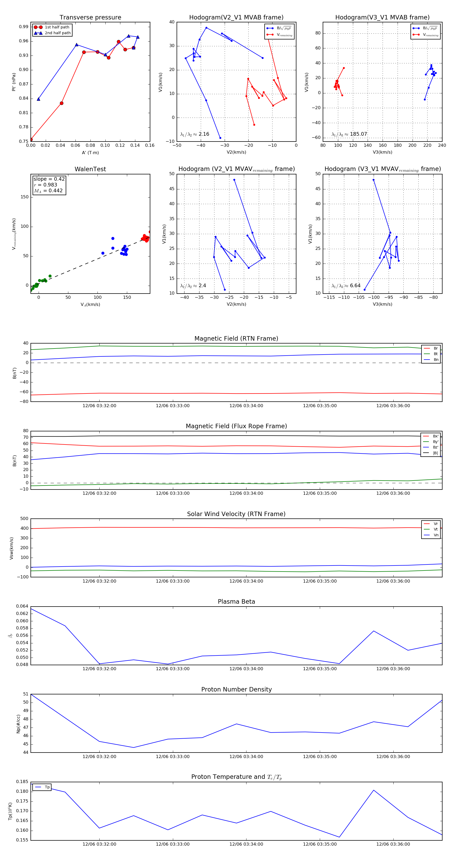This screenshot has height=868, width=473.
Task: Click the A' (T·m) x-axis label
Action: [x=90, y=153]
